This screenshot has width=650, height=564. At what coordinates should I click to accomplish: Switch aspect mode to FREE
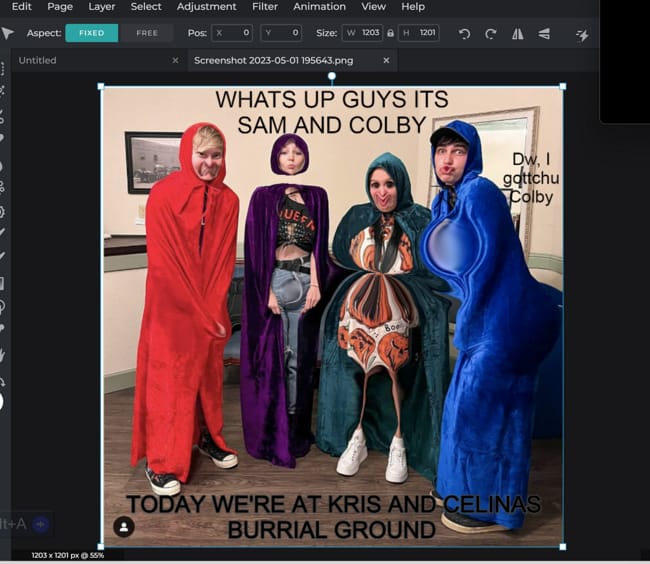147,33
